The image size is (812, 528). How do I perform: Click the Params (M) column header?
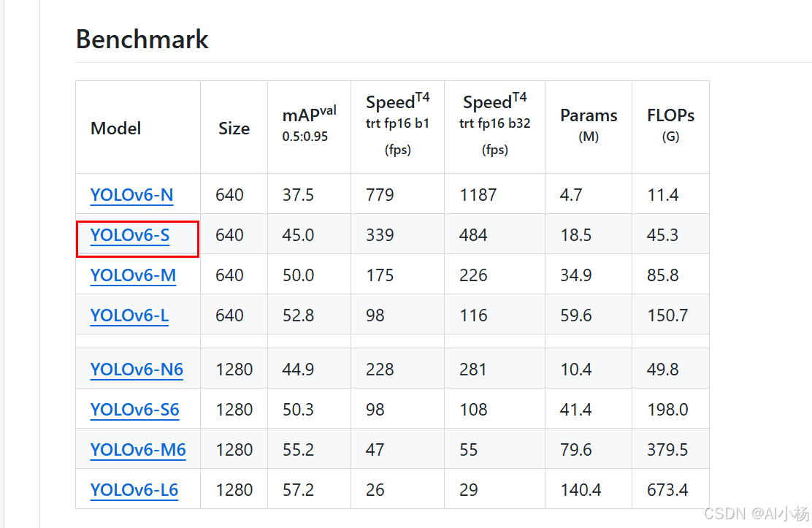click(x=589, y=123)
